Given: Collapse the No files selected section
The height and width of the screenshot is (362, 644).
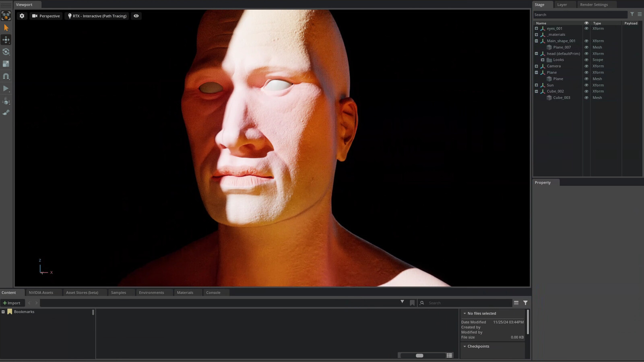Looking at the screenshot, I should 464,313.
